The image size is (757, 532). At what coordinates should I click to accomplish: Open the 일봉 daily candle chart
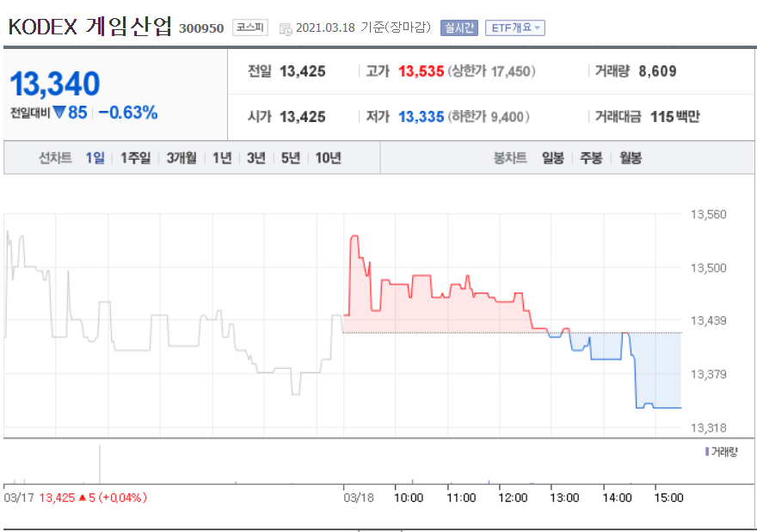tap(554, 157)
